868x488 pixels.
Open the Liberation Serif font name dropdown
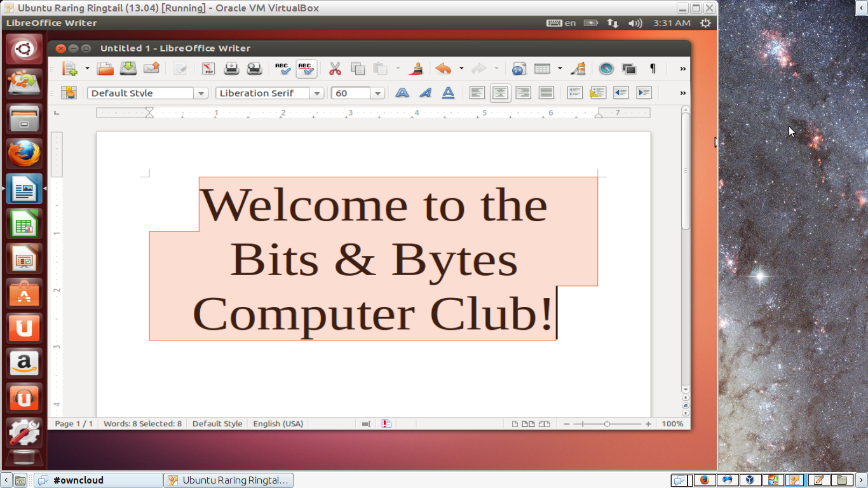[x=317, y=93]
